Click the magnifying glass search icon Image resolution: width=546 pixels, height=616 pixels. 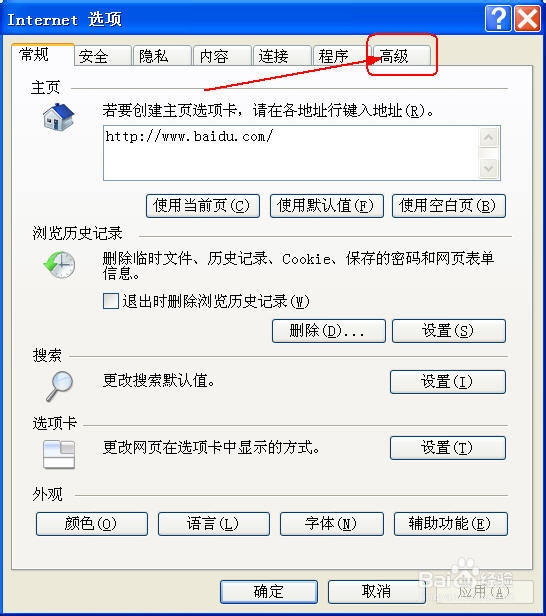(x=60, y=386)
